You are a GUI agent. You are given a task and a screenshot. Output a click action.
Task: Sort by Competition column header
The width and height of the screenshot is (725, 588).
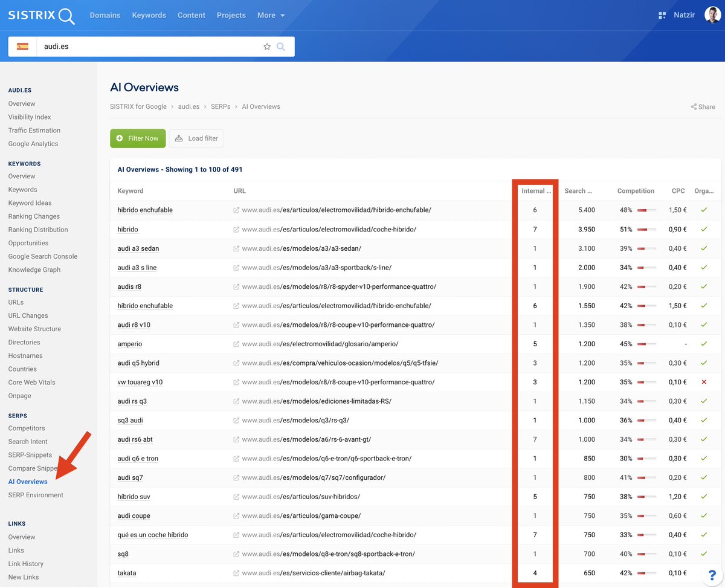[x=636, y=191]
